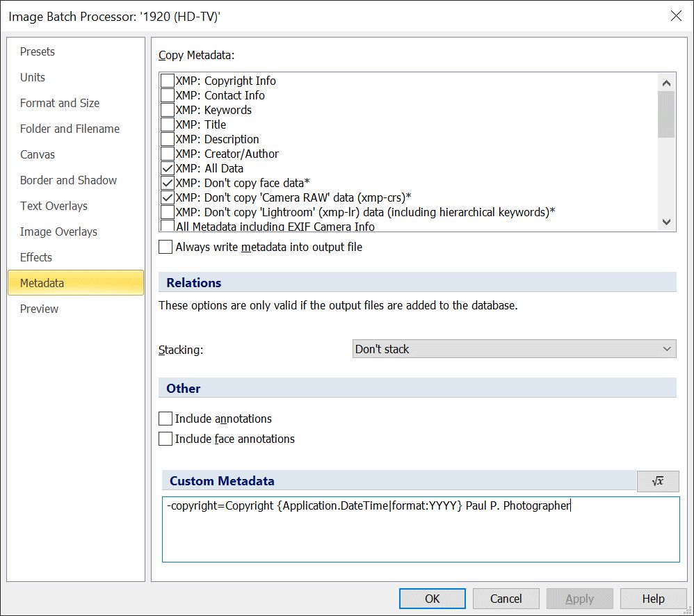Open Help for this dialog
This screenshot has width=694, height=616.
click(653, 599)
